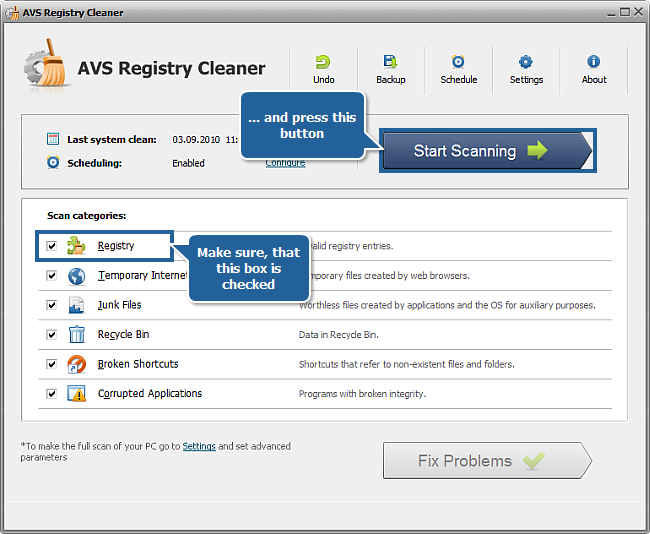Open the Settings link in footnote

click(199, 446)
